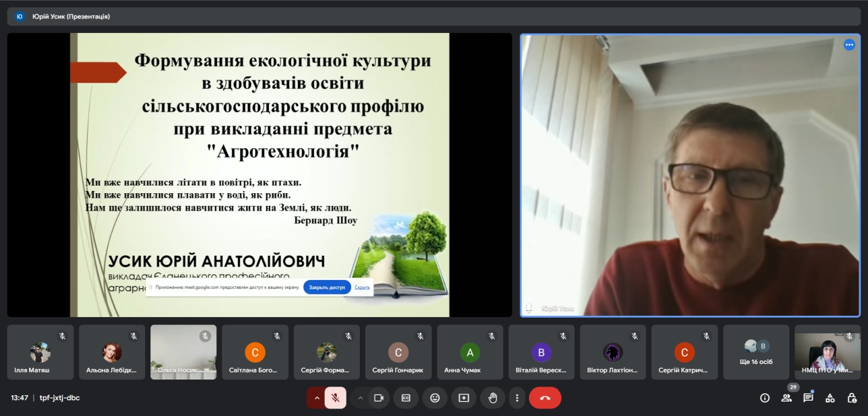Click the Ю avatar in presentation header
Image resolution: width=868 pixels, height=416 pixels.
point(20,16)
